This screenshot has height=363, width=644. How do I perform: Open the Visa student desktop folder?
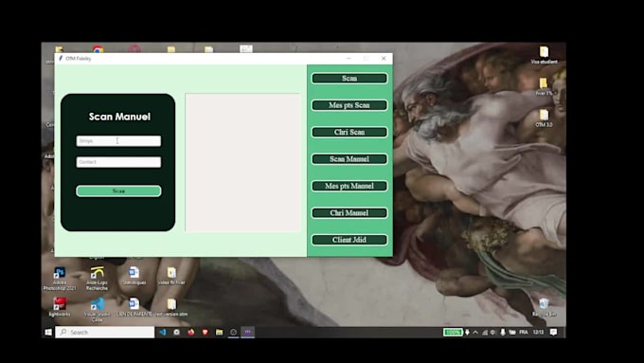point(544,55)
